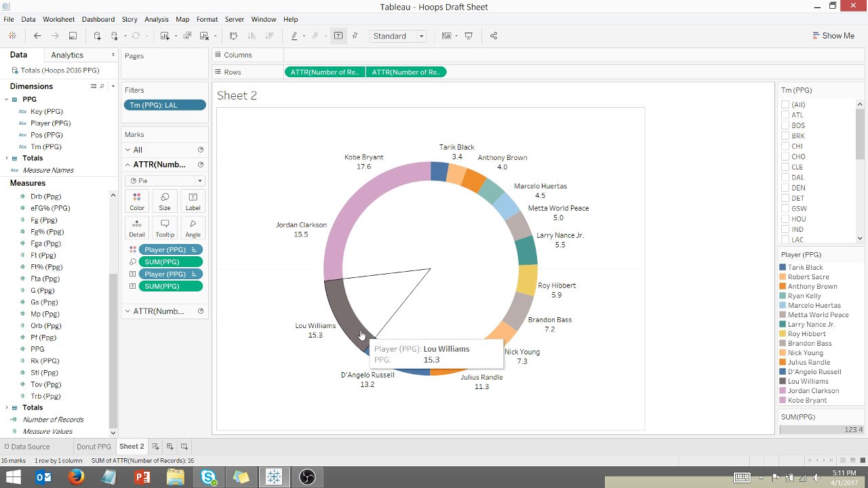Click the Sort ascending toolbar icon

click(x=252, y=36)
